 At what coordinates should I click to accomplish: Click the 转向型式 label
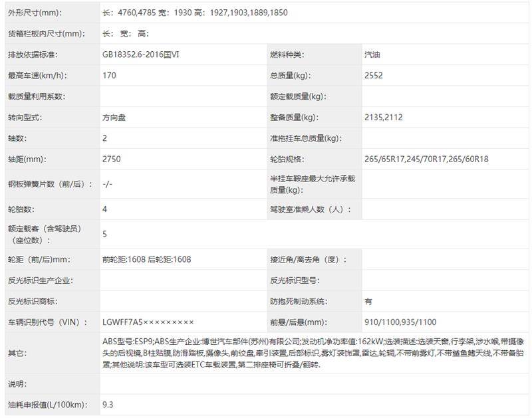25,118
